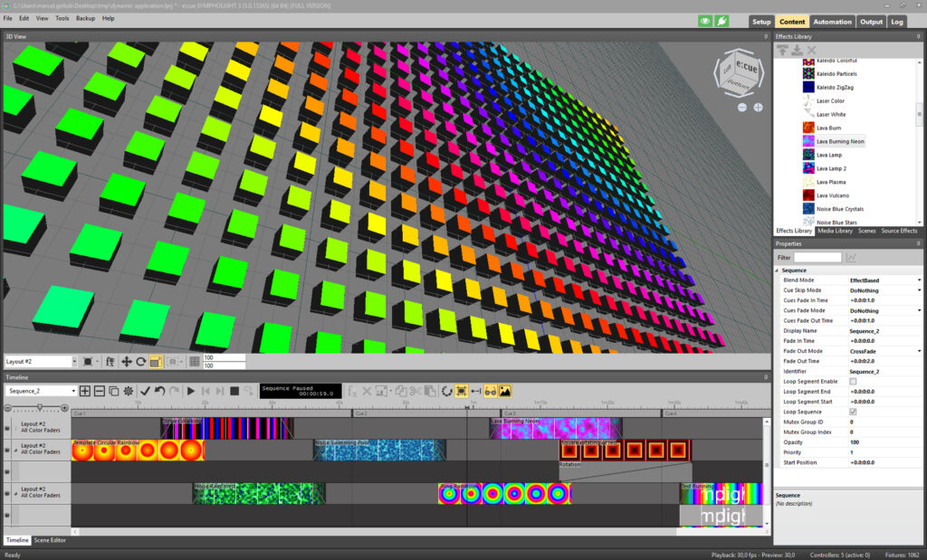Expand the Blend Mode dropdown
Screen dimensions: 927x560
point(919,280)
